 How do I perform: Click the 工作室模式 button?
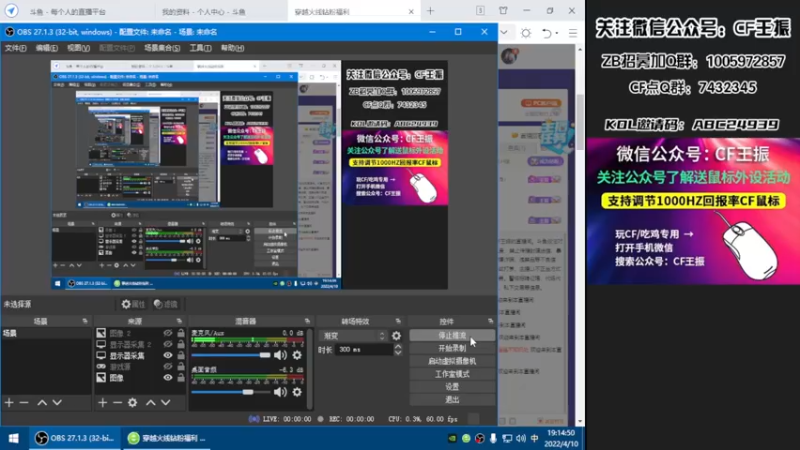click(452, 374)
